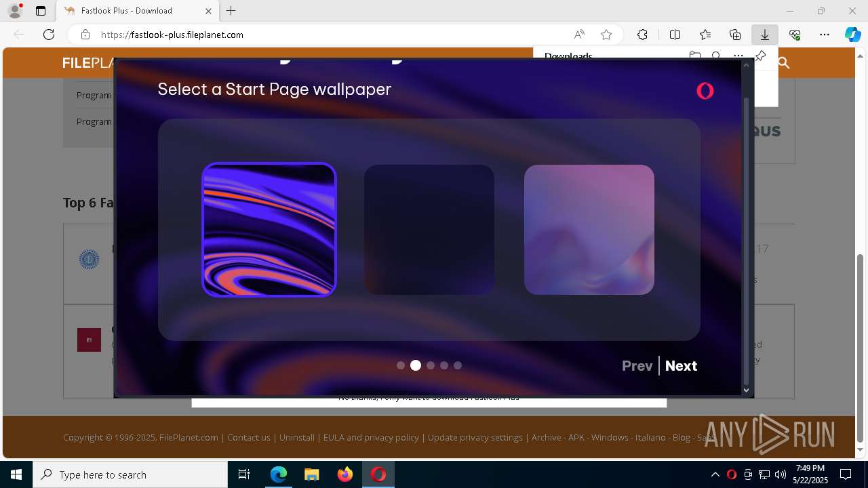Open the tab actions menu
The width and height of the screenshot is (868, 488).
pos(41,11)
